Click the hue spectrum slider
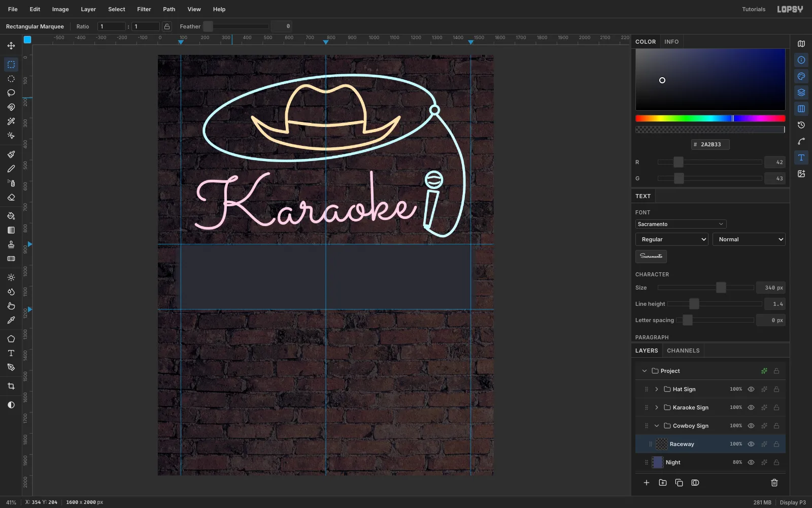This screenshot has height=508, width=812. (710, 118)
